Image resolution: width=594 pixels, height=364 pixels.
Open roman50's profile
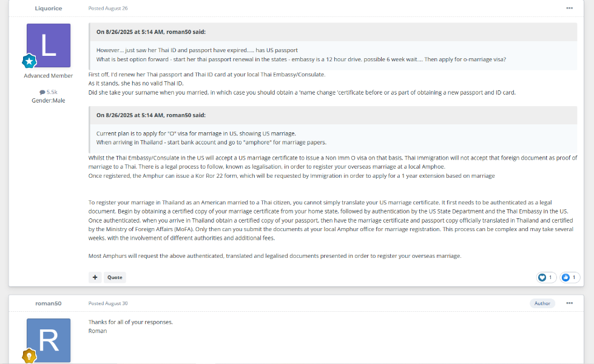[x=47, y=303]
